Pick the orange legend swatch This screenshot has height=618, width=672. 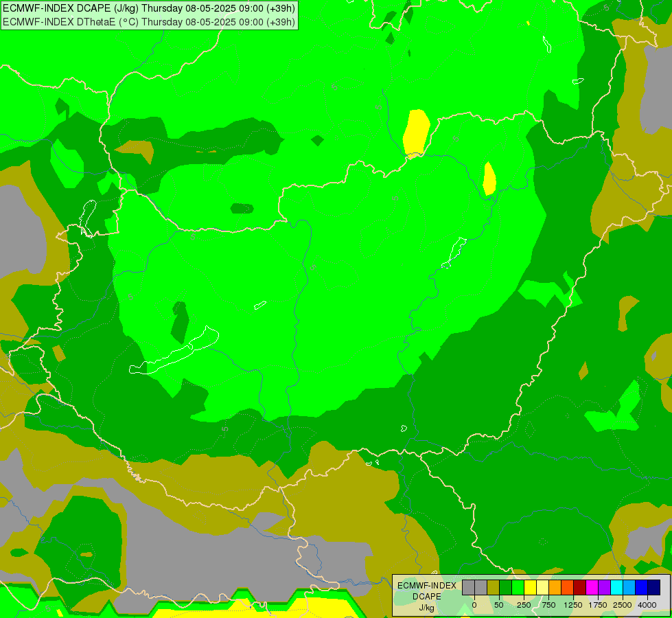pyautogui.click(x=555, y=588)
